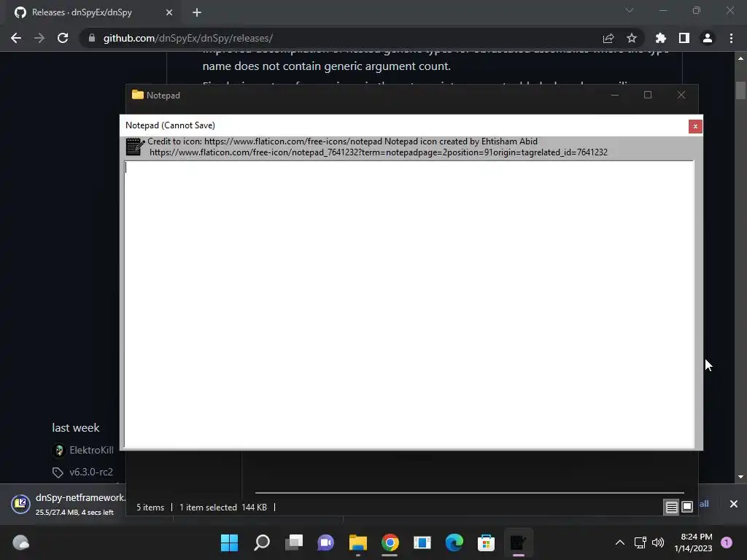
Task: Click the red close button of Notepad (Cannot Save)
Action: click(695, 126)
